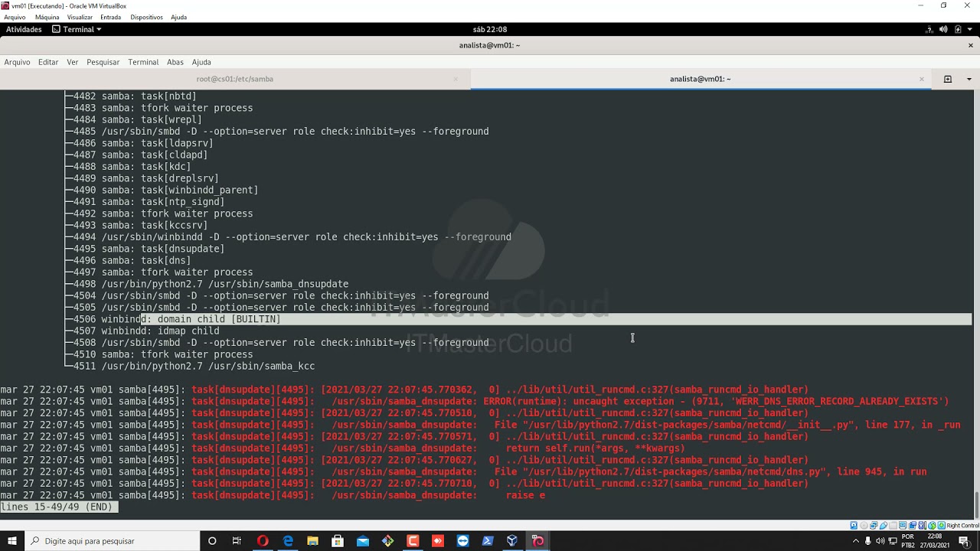Click Right Control host key indicator
980x551 pixels.
962,526
